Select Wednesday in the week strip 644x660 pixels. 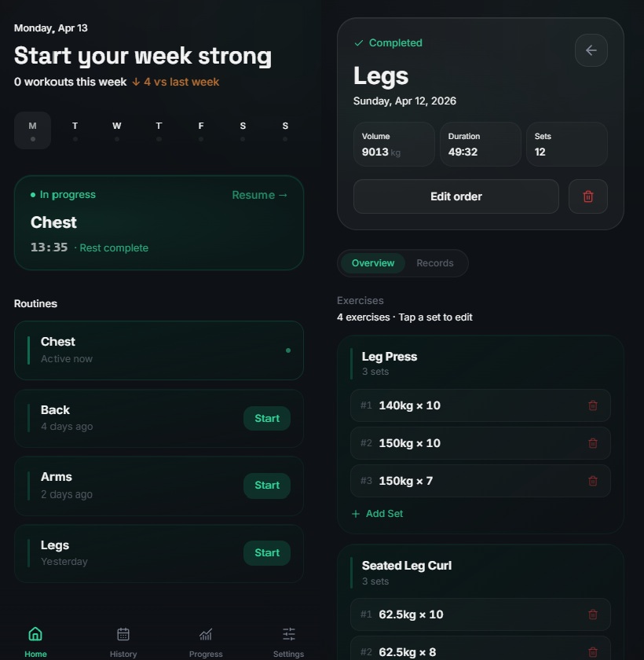click(117, 130)
